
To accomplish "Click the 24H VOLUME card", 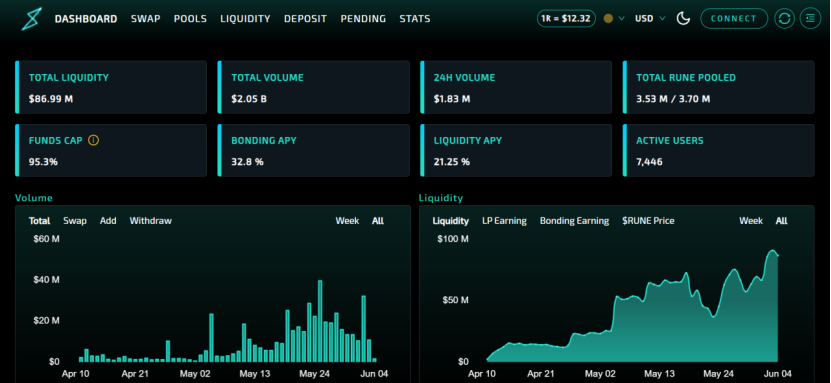I will (x=516, y=87).
